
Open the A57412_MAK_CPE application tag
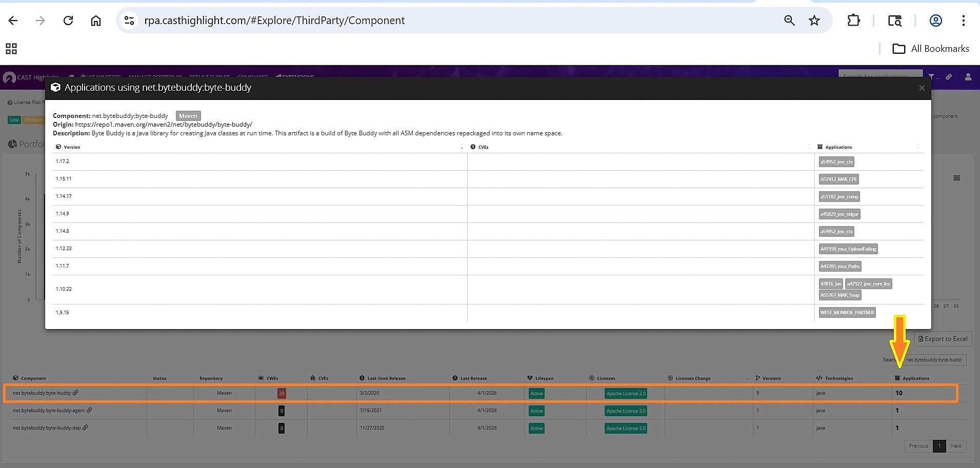tap(838, 179)
